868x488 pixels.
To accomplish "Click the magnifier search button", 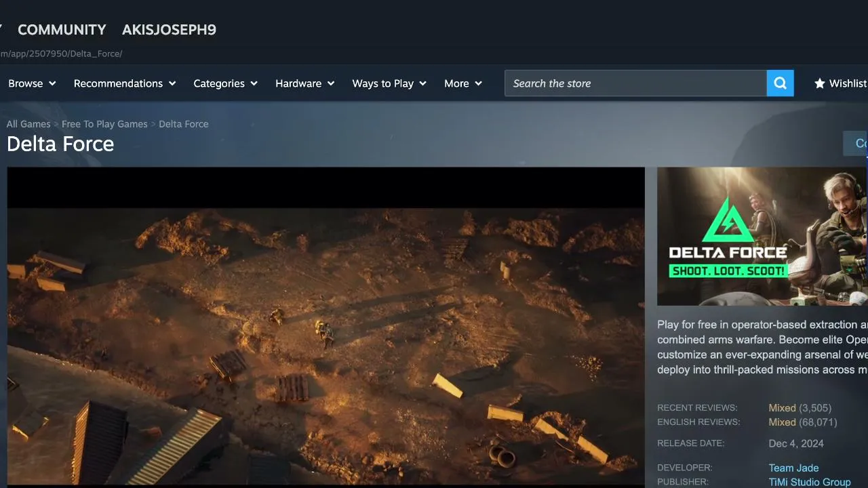I will 780,83.
